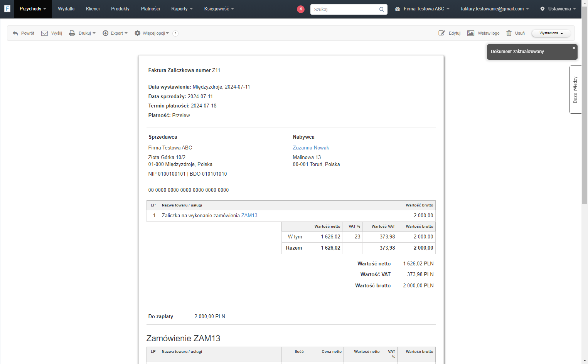This screenshot has height=364, width=588.
Task: Click the Edytuj pencil icon
Action: (442, 33)
